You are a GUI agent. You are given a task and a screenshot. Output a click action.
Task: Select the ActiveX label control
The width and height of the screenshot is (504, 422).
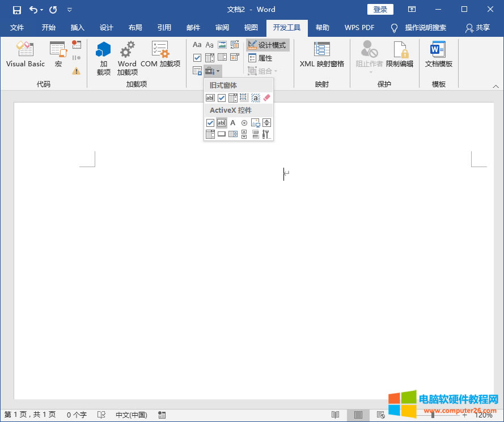232,122
